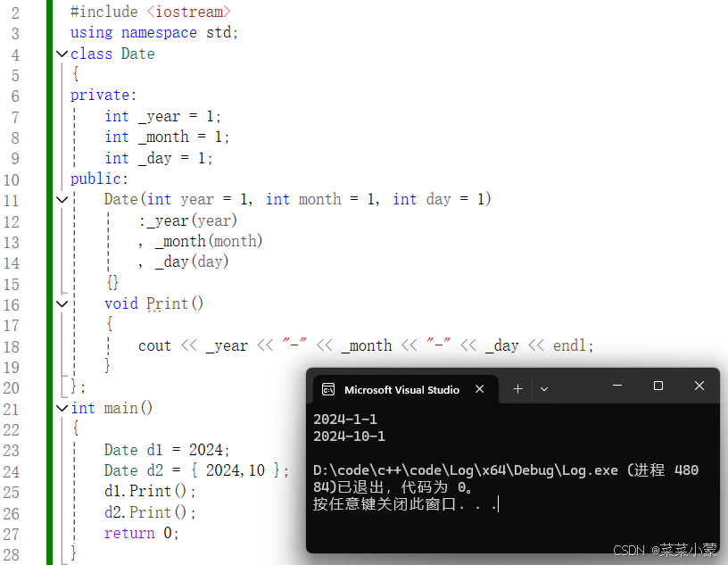This screenshot has height=565, width=728.
Task: Click ':_year(year)' initializer
Action: [x=188, y=220]
